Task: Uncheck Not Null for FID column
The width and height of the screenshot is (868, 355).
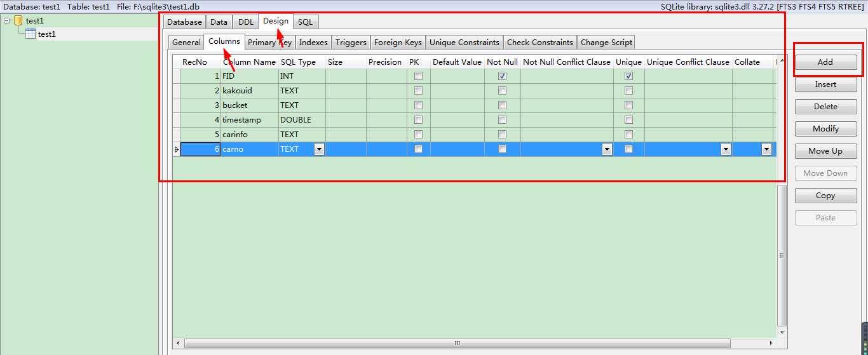Action: [x=502, y=76]
